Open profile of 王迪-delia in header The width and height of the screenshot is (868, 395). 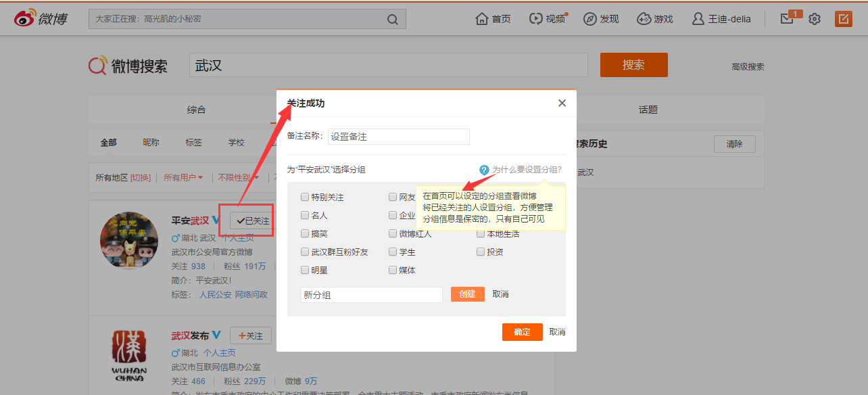(x=721, y=19)
